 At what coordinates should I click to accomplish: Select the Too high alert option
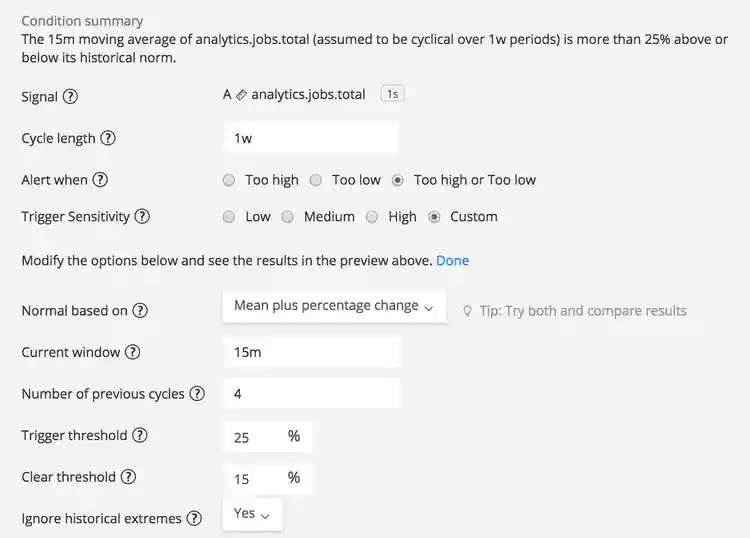pyautogui.click(x=229, y=180)
